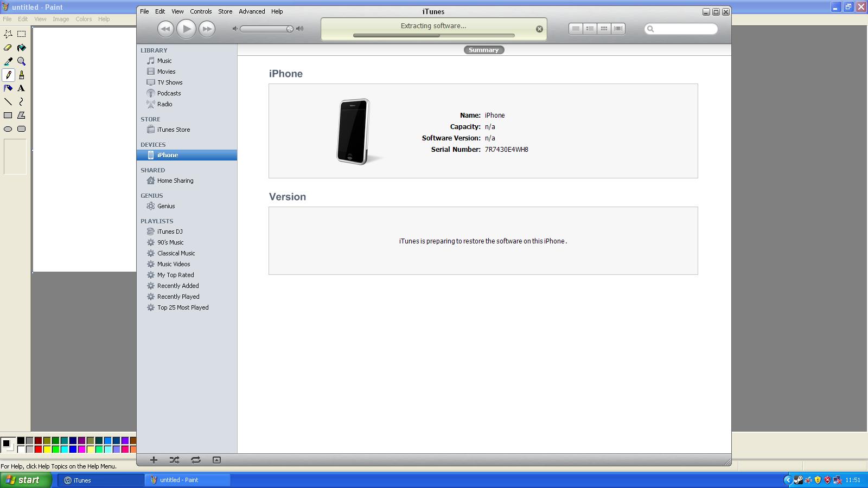Viewport: 868px width, 488px height.
Task: Click the volume slider knob in iTunes
Action: pyautogui.click(x=290, y=29)
